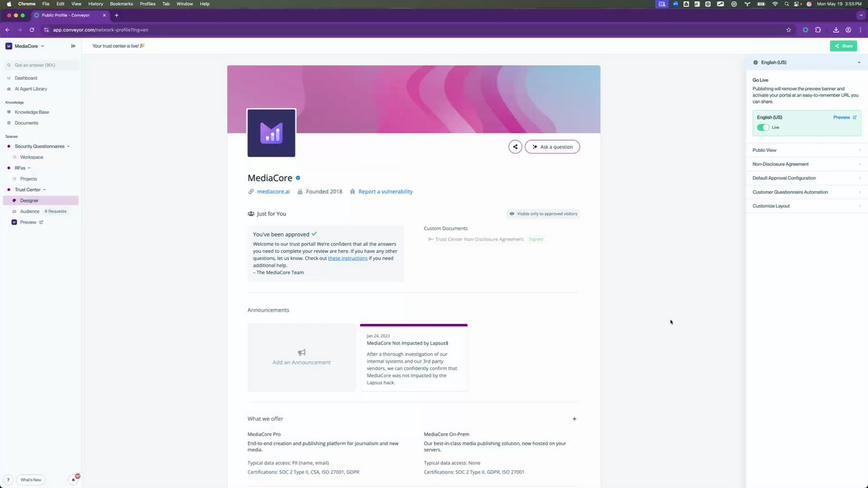Open a new browser tab with plus
Screen dimensions: 868x488
coord(117,15)
